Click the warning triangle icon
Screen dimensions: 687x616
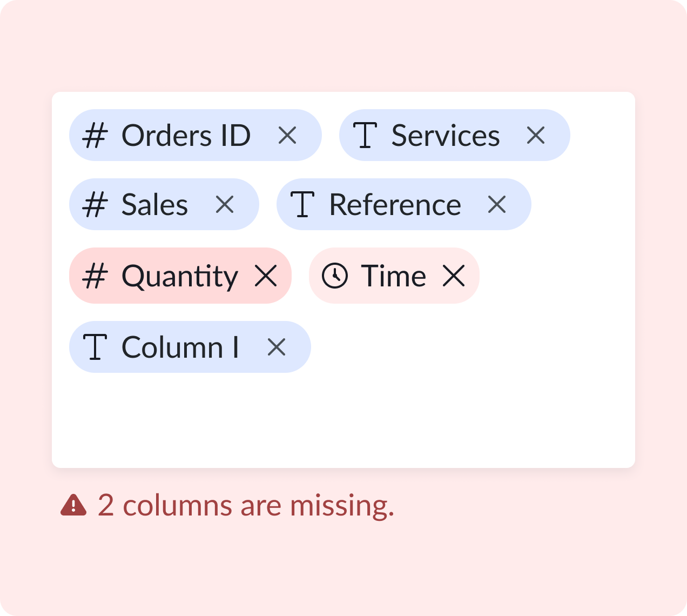73,505
